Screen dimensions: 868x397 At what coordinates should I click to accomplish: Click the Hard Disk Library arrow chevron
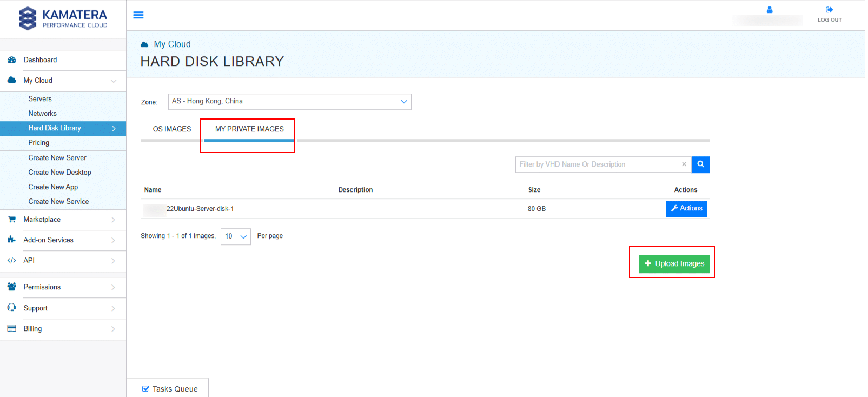(x=114, y=129)
